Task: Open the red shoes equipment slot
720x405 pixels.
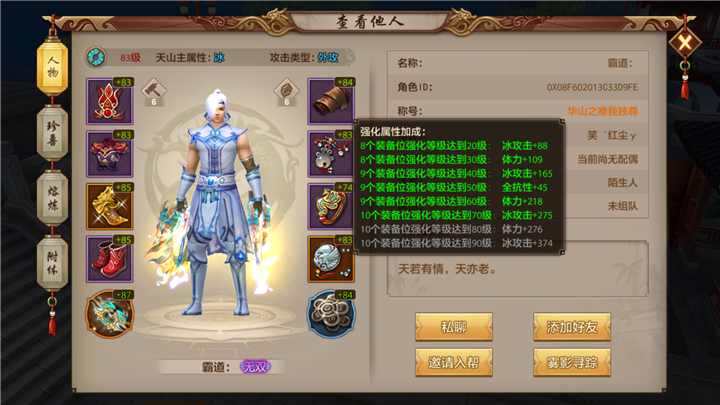Action: tap(110, 259)
